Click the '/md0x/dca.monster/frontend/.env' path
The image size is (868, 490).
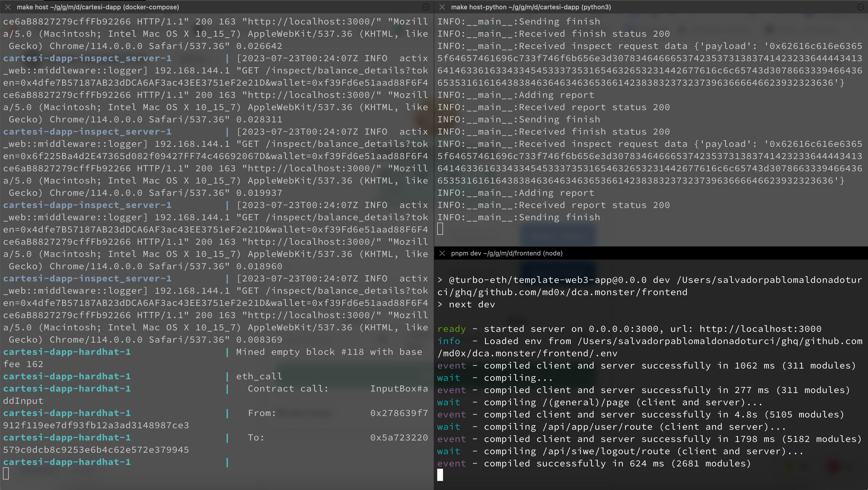click(527, 353)
